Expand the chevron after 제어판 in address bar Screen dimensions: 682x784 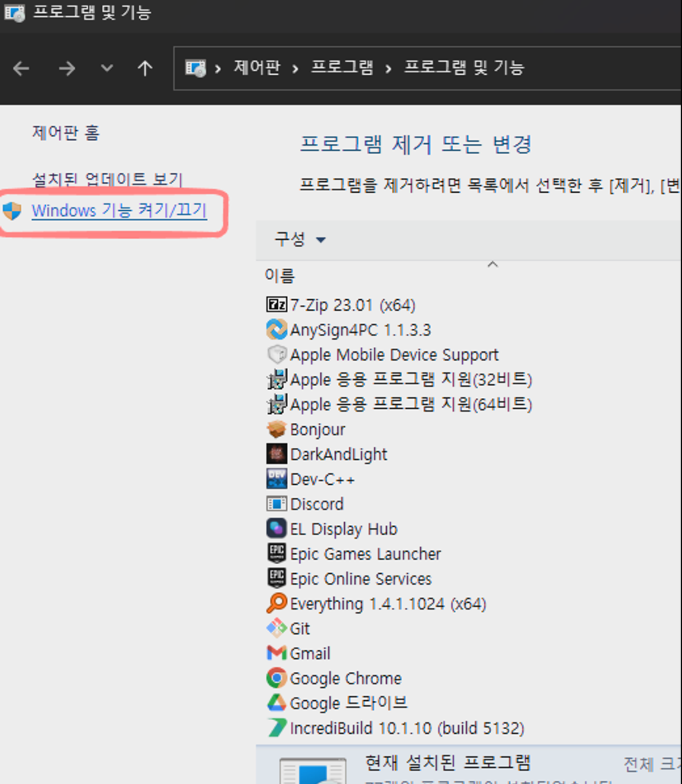[295, 68]
